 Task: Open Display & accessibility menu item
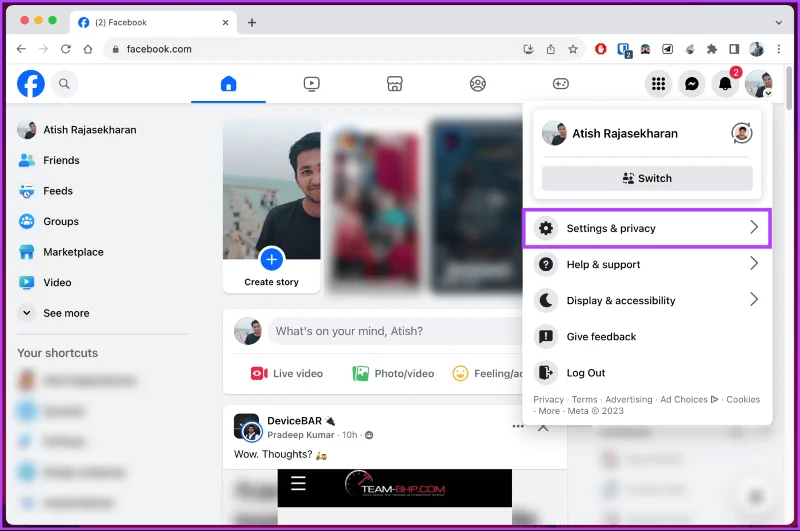pyautogui.click(x=647, y=300)
